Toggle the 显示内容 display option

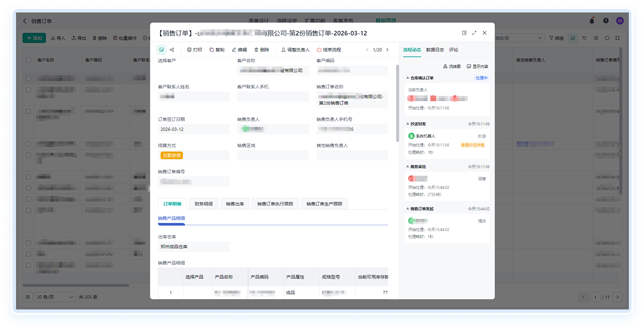coord(477,66)
